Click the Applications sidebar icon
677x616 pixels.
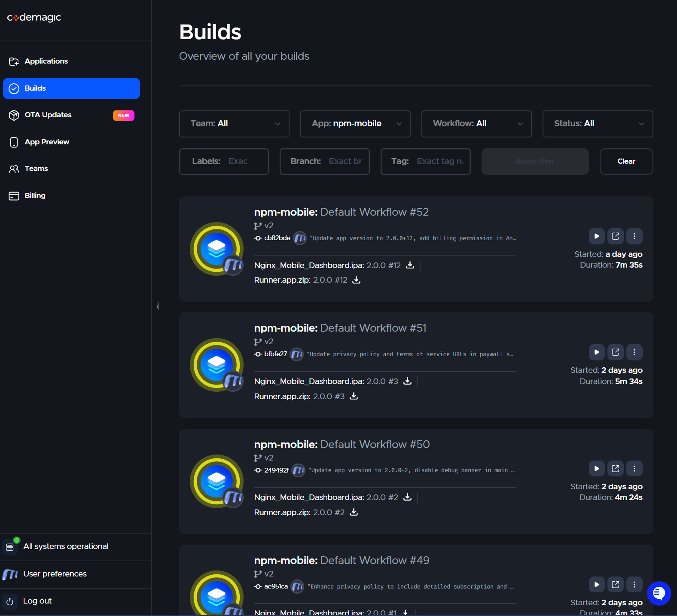point(14,61)
